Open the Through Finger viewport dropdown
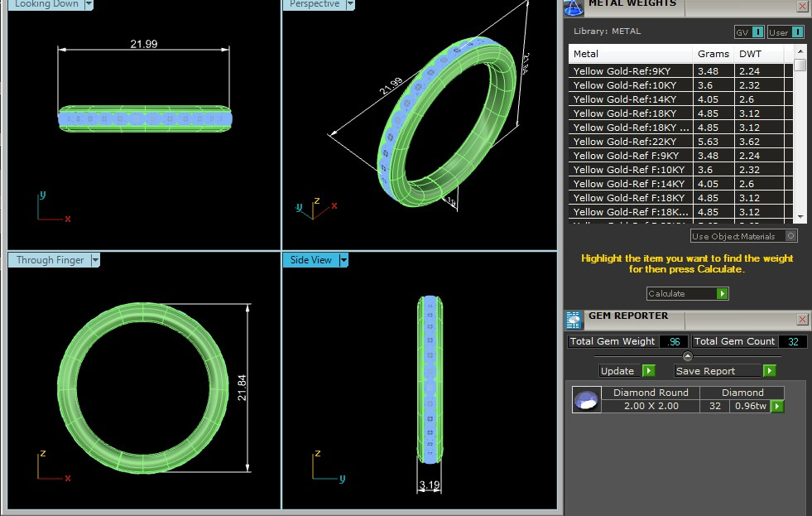Screen dimensions: 812x516 pos(95,260)
